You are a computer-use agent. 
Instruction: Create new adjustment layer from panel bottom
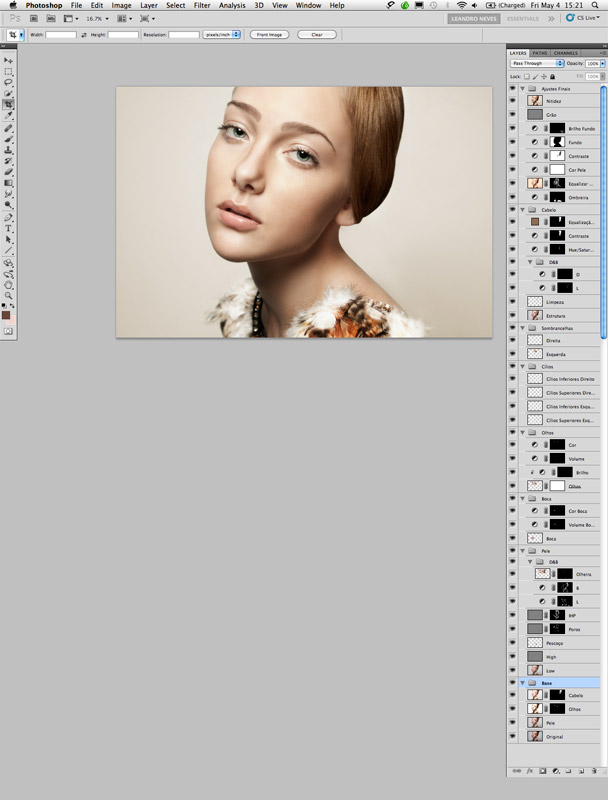[555, 771]
